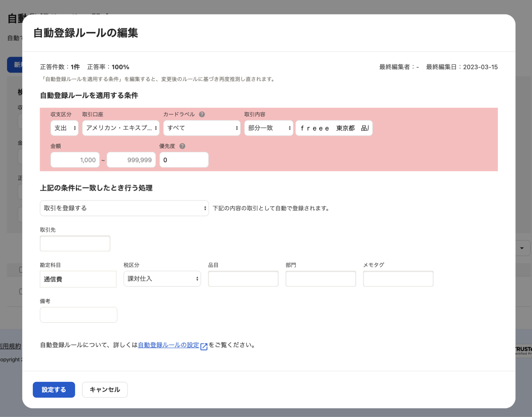The width and height of the screenshot is (532, 417).
Task: Click the メモタグ input field
Action: coord(398,279)
